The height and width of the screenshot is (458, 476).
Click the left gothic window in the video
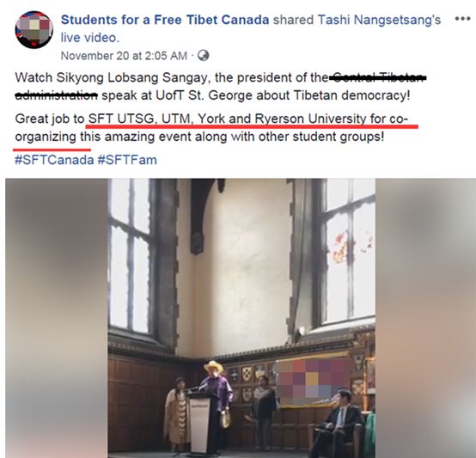[x=131, y=256]
